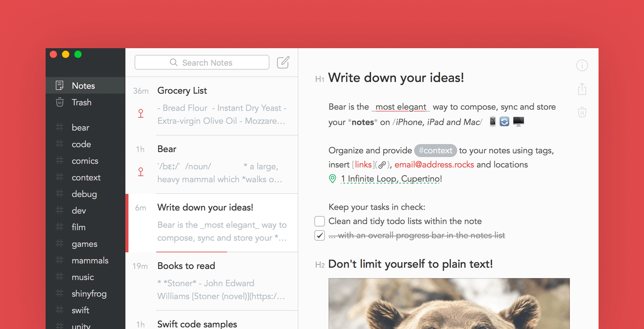Open the note info icon

582,66
